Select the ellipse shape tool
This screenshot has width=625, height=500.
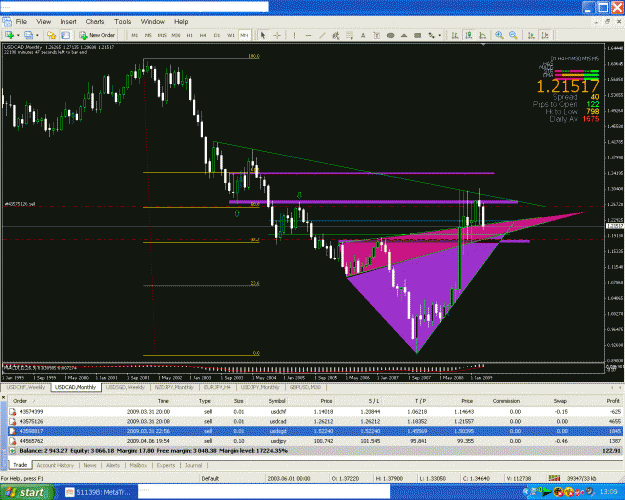point(391,35)
